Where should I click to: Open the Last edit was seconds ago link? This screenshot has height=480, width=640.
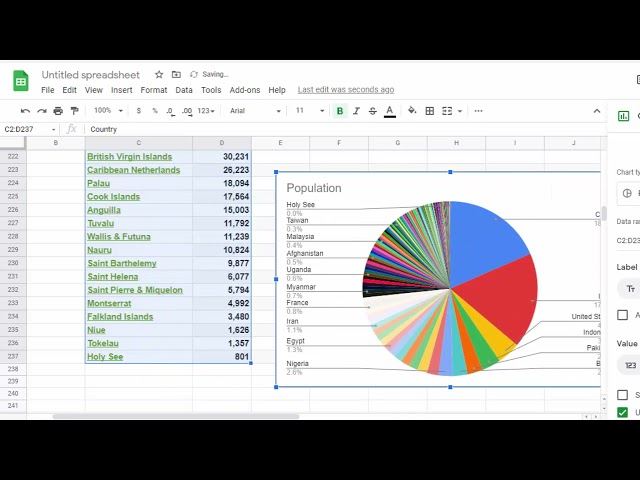[x=346, y=90]
